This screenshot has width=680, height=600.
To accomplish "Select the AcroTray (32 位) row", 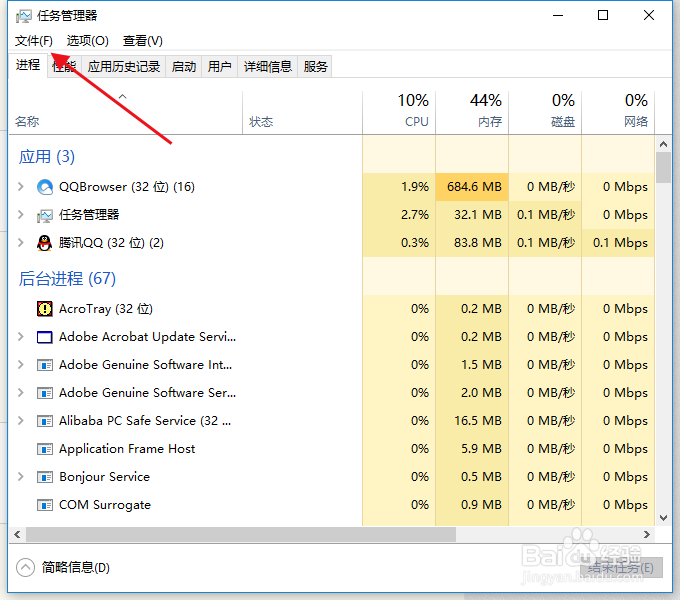I will click(x=332, y=309).
